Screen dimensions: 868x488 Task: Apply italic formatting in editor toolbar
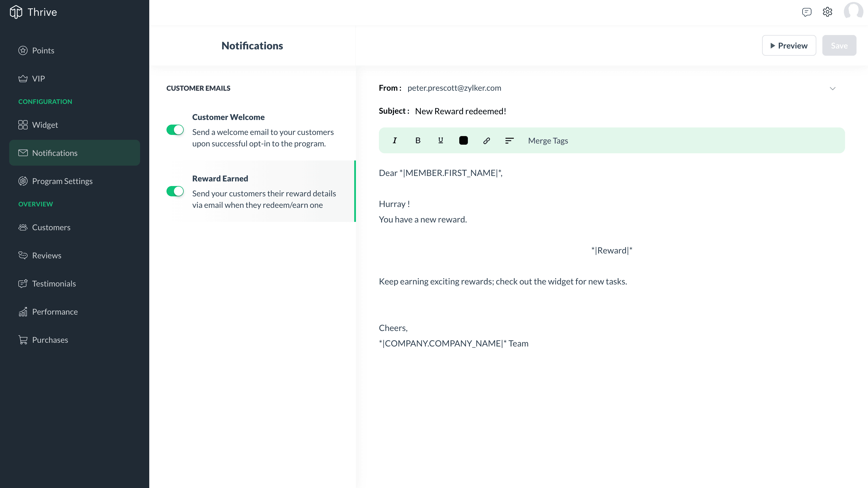pyautogui.click(x=395, y=141)
